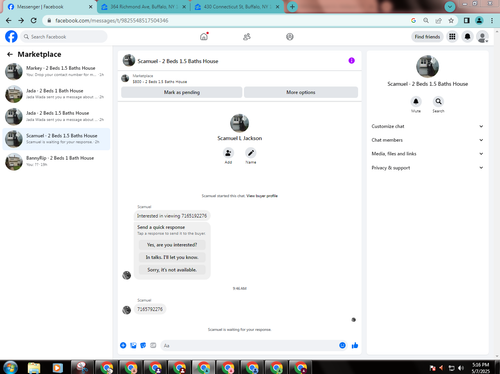This screenshot has width=500, height=374.
Task: Open a new Chrome tab
Action: (x=292, y=6)
